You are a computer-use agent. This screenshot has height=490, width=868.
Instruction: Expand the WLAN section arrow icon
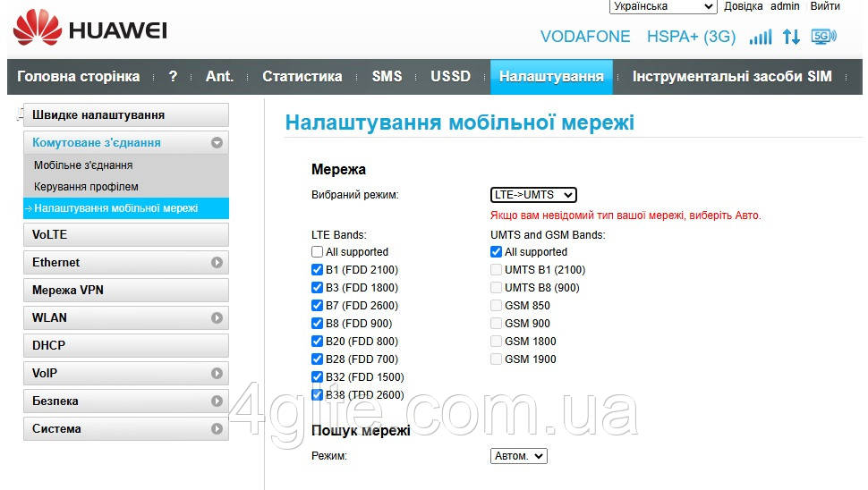tap(217, 318)
